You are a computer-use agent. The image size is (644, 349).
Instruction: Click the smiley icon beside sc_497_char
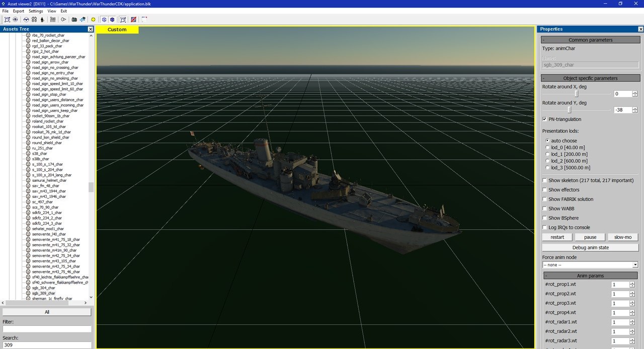tap(28, 202)
